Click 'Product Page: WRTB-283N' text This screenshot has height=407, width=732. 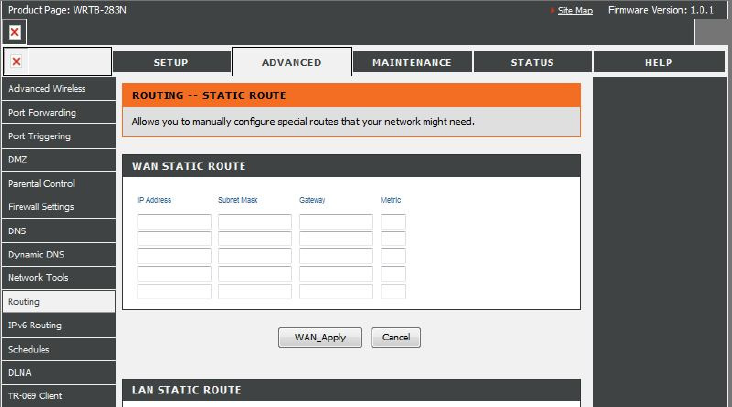67,10
